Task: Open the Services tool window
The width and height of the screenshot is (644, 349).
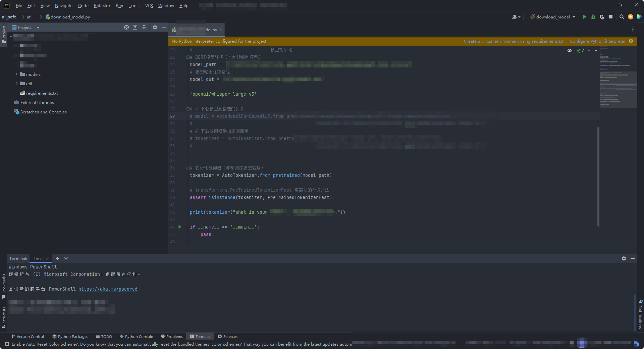Action: 227,336
